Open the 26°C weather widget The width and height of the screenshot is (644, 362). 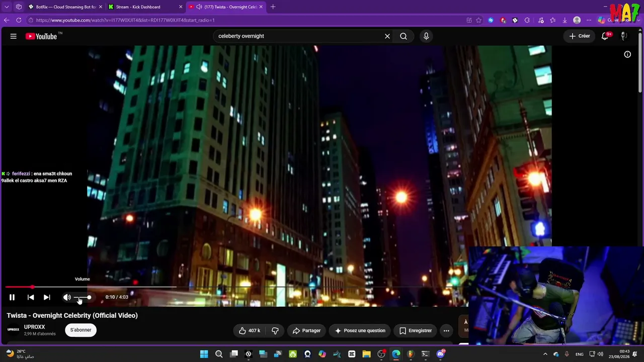[x=20, y=354]
